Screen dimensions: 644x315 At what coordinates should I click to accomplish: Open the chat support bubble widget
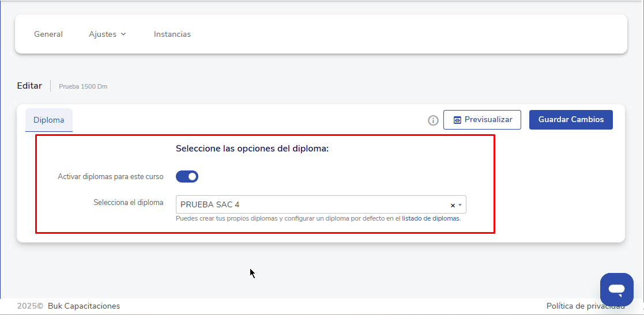point(616,289)
